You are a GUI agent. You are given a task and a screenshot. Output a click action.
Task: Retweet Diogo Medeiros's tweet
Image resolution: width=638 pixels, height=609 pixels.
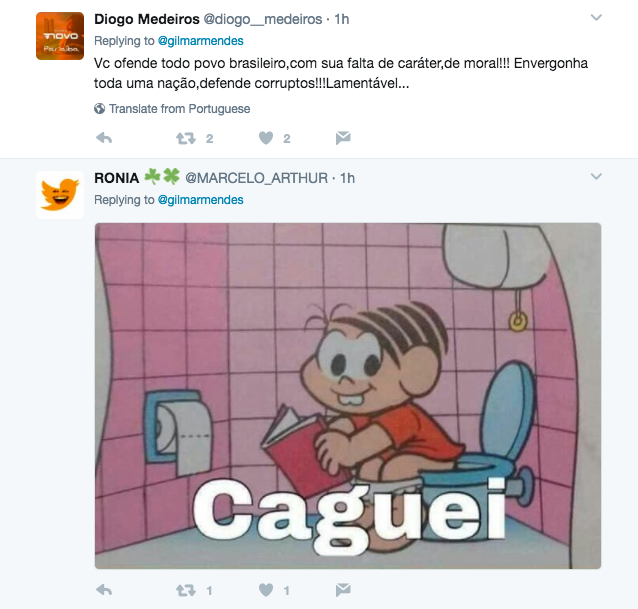pos(186,139)
